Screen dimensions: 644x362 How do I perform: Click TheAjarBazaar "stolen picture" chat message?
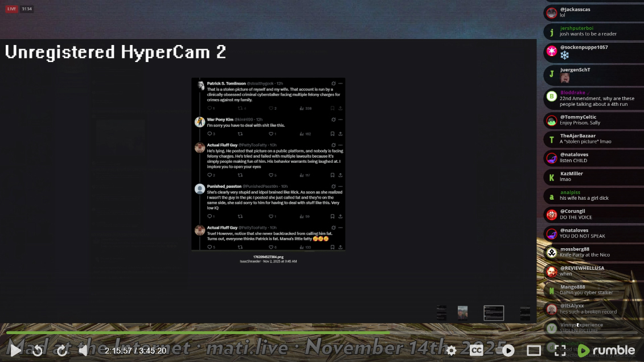tap(585, 142)
